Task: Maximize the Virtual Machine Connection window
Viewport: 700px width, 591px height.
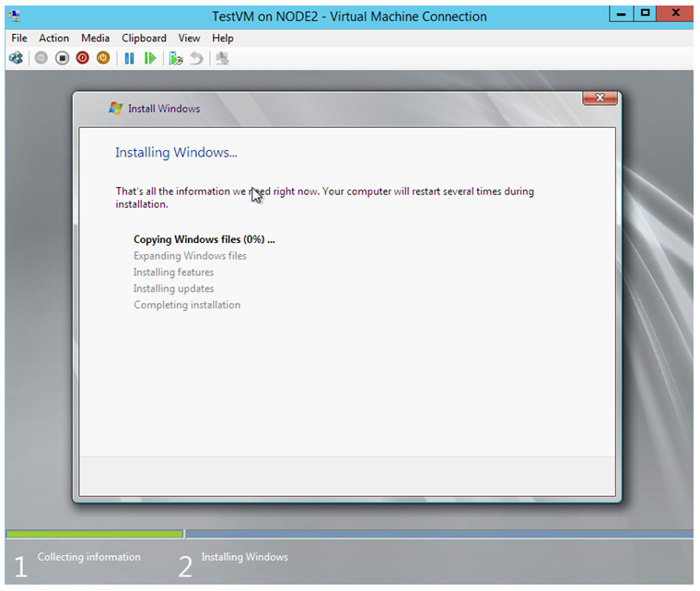Action: coord(645,14)
